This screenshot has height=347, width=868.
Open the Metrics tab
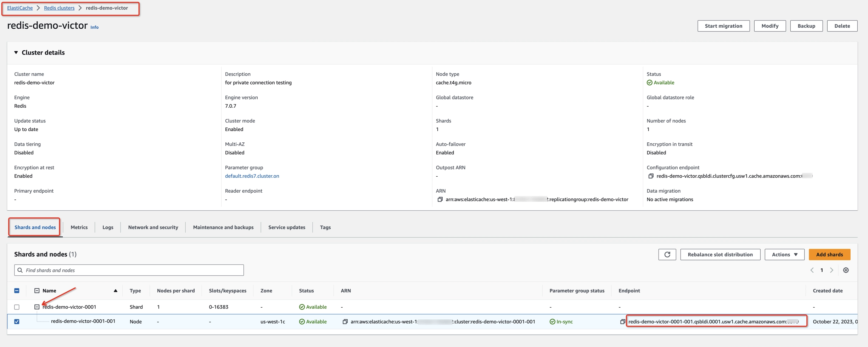point(79,227)
